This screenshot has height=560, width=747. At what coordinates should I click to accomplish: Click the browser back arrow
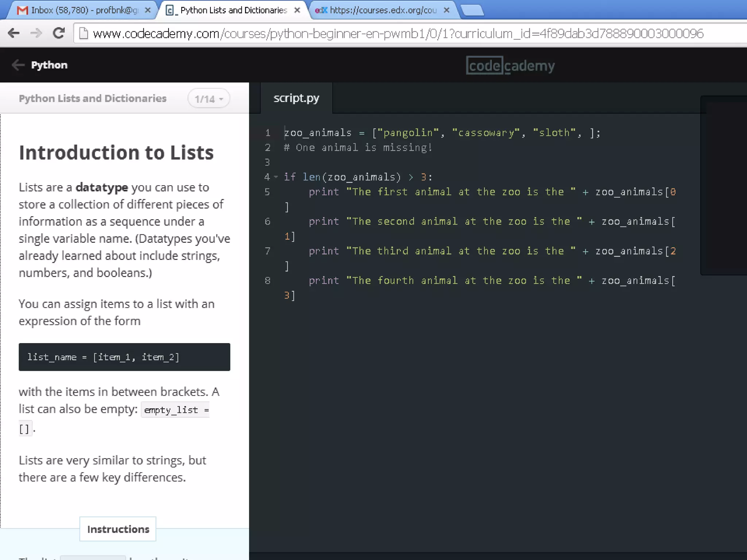[13, 33]
